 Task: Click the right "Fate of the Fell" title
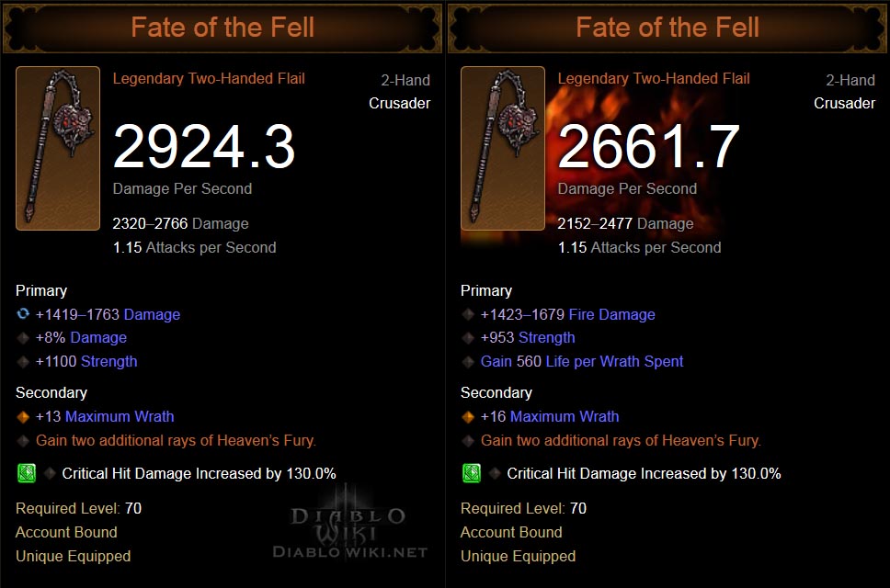coord(667,27)
